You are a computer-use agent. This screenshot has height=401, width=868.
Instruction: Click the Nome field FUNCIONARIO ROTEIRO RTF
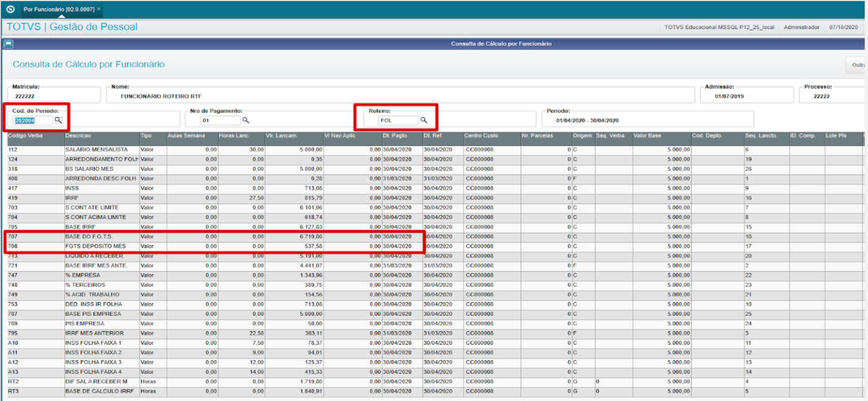tap(400, 95)
